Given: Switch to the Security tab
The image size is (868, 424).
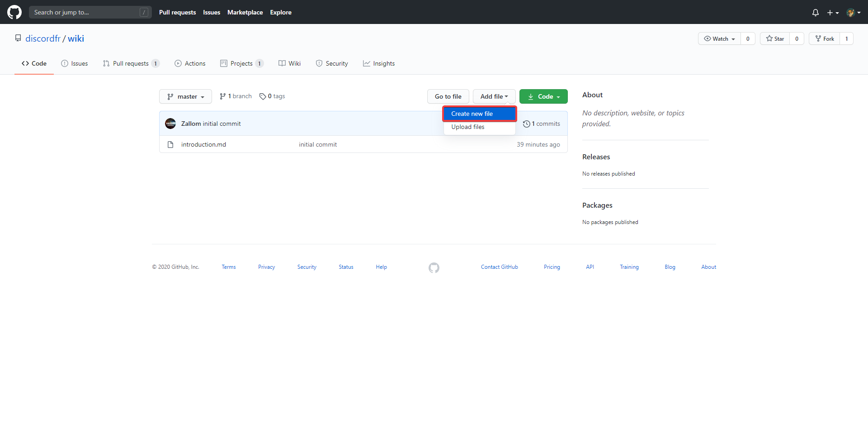Looking at the screenshot, I should (332, 63).
